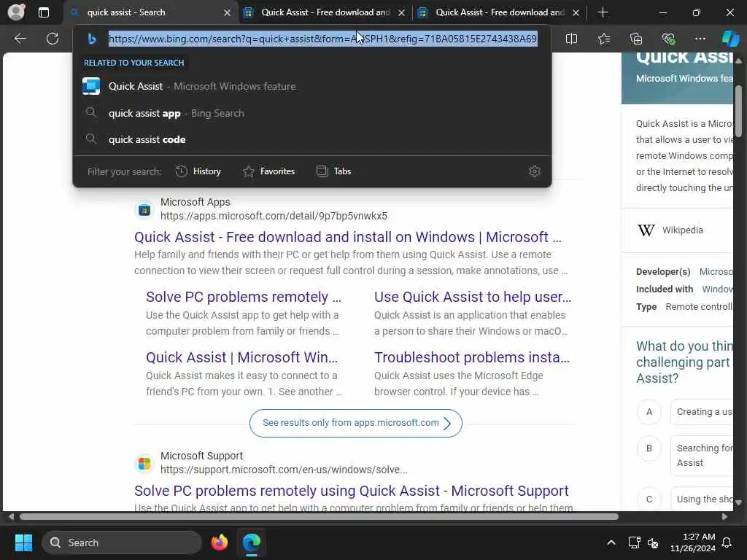Click the taskbar Search box
This screenshot has width=747, height=560.
[122, 542]
